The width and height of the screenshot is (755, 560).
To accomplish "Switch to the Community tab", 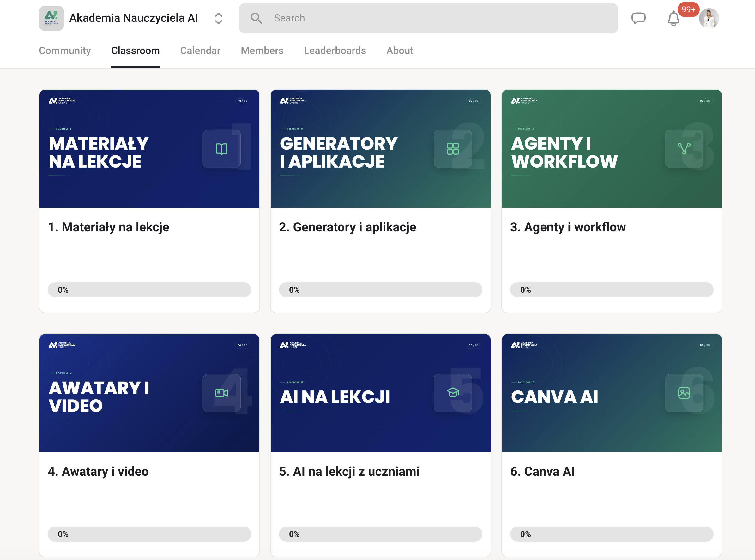I will [x=65, y=51].
